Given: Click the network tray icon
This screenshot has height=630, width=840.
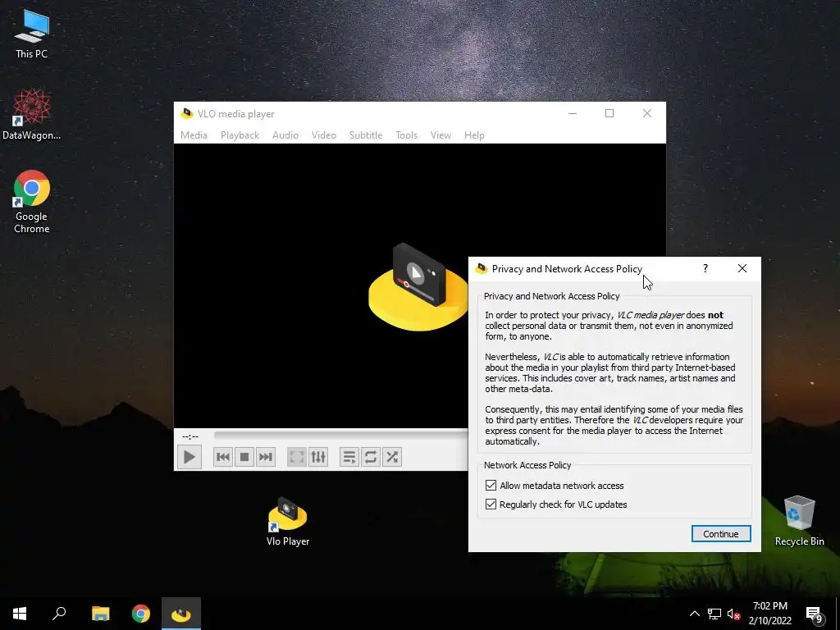Looking at the screenshot, I should [714, 614].
